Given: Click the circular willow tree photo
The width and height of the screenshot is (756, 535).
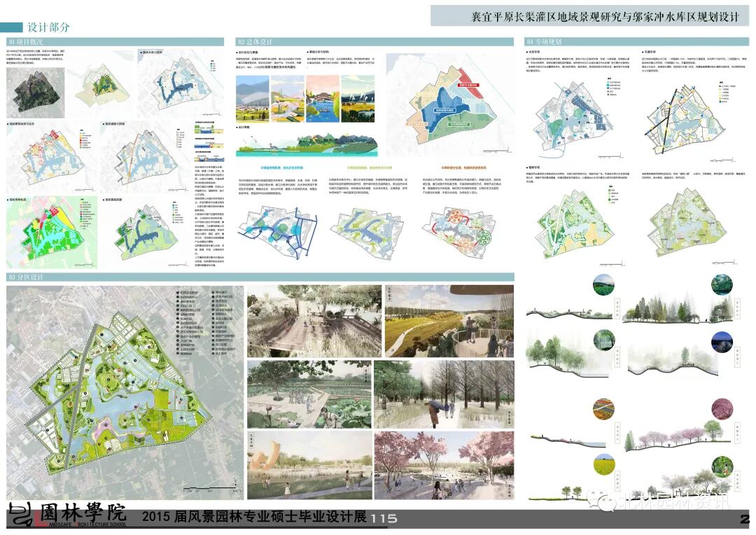Looking at the screenshot, I should 603,340.
